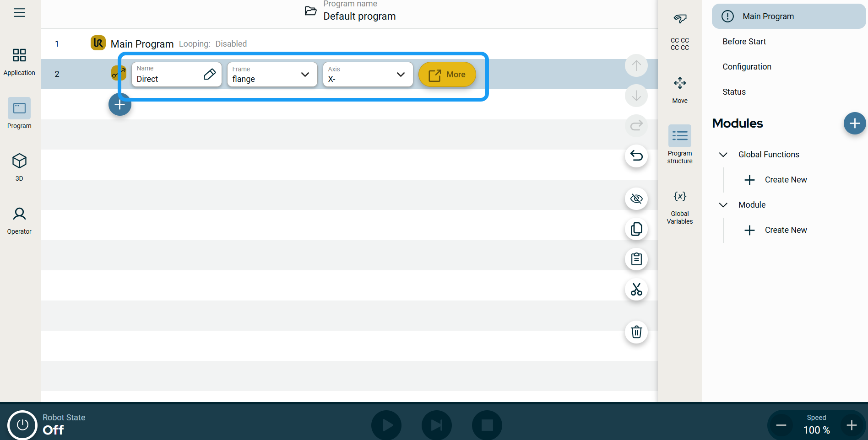Open the hamburger menu
The height and width of the screenshot is (440, 868).
pyautogui.click(x=19, y=13)
